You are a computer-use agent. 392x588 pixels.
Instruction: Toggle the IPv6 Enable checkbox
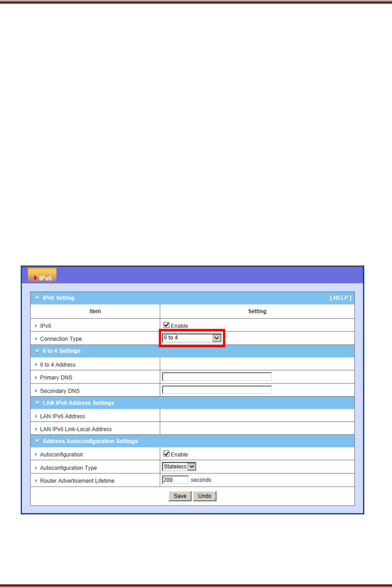tap(166, 325)
